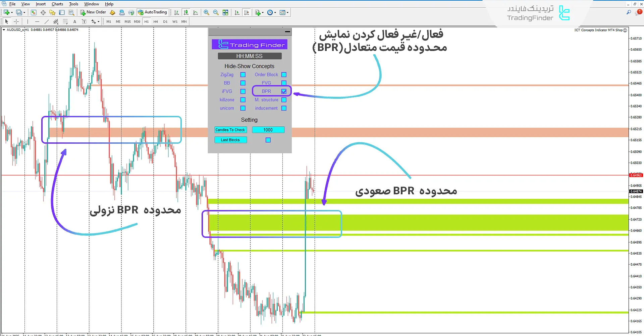Switch to the H4 timeframe
This screenshot has width=644, height=336.
(x=156, y=21)
